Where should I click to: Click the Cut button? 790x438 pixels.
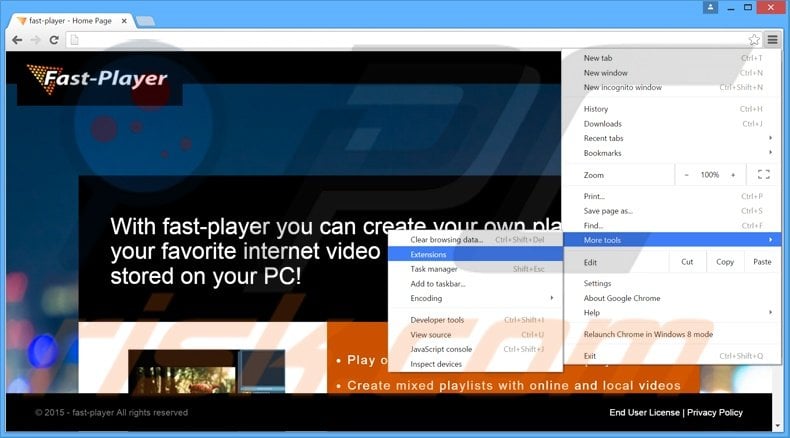tap(687, 262)
